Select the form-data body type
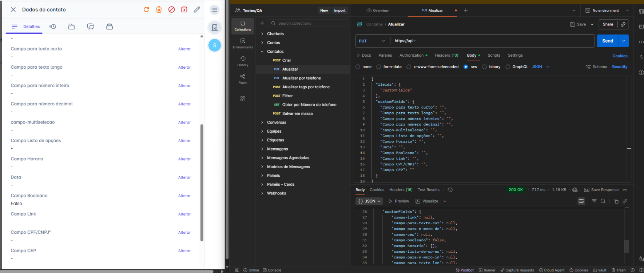 (379, 67)
